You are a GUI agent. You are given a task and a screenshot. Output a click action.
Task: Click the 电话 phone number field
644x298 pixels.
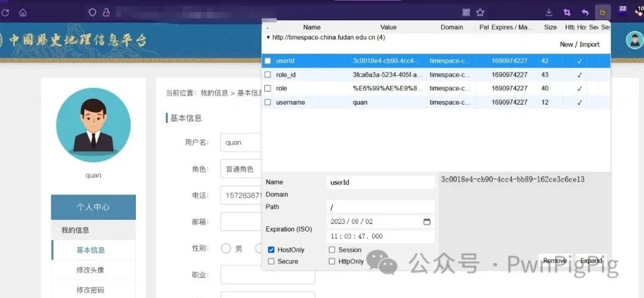(x=241, y=195)
